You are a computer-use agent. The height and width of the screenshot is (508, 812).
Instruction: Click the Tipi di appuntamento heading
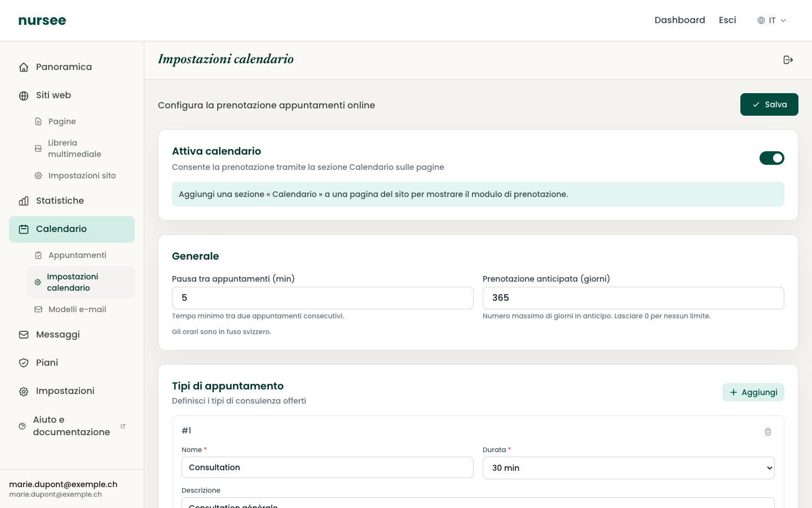click(x=228, y=386)
